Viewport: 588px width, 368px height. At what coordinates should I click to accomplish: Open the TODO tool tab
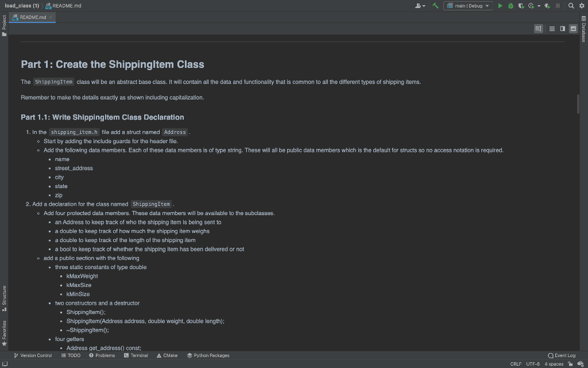[71, 355]
